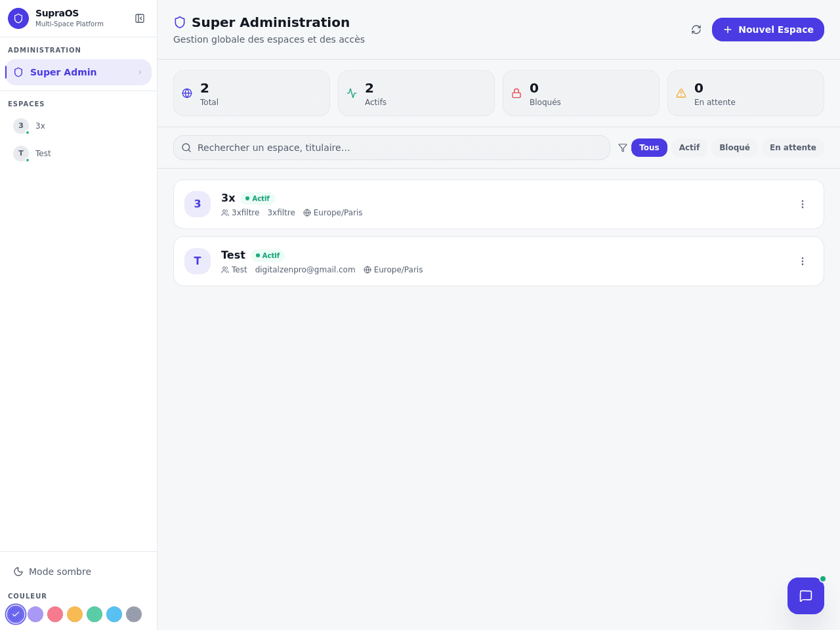Click the activity icon in Actifs card
840x630 pixels.
(352, 93)
